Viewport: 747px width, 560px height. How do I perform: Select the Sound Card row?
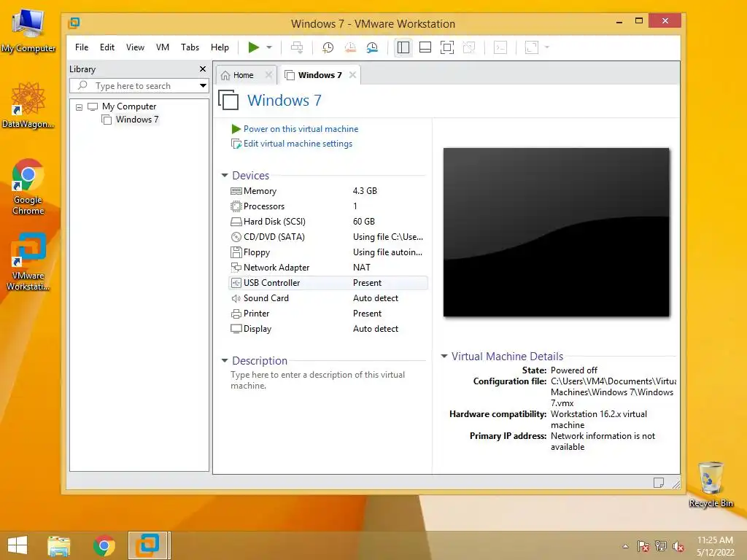(x=328, y=298)
